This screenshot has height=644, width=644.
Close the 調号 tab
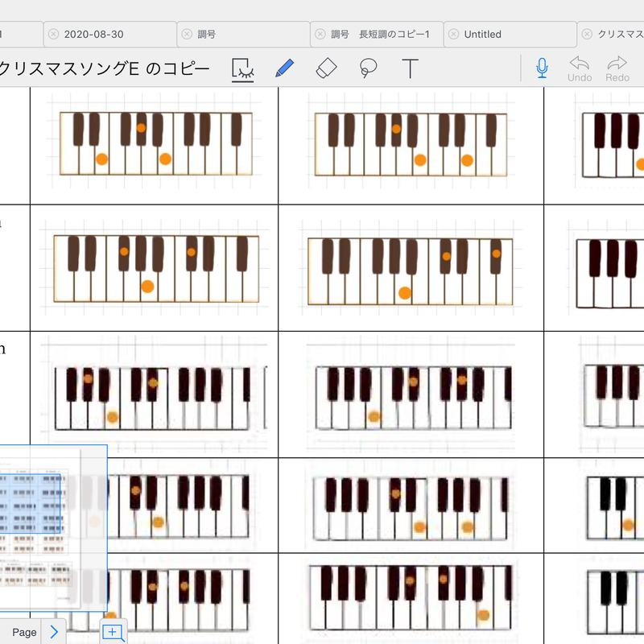click(187, 35)
